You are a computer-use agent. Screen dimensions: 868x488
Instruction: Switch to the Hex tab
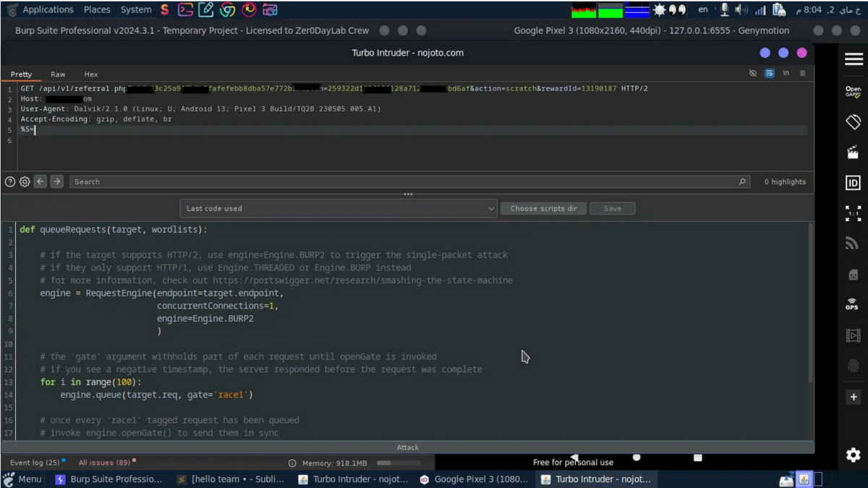tap(91, 75)
